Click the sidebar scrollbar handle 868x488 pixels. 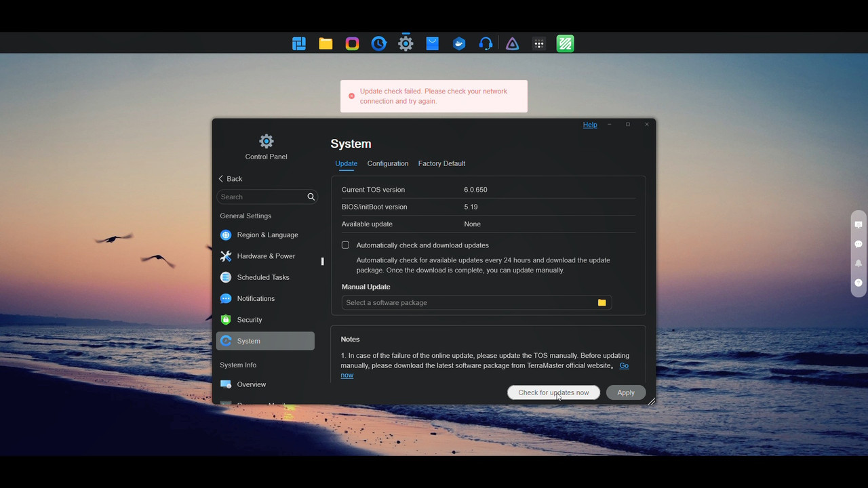(323, 261)
